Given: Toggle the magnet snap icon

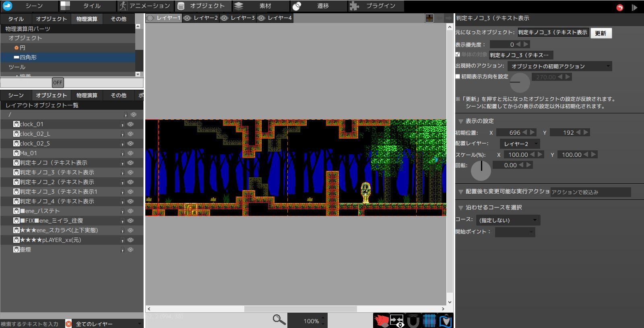Looking at the screenshot, I should pos(413,321).
